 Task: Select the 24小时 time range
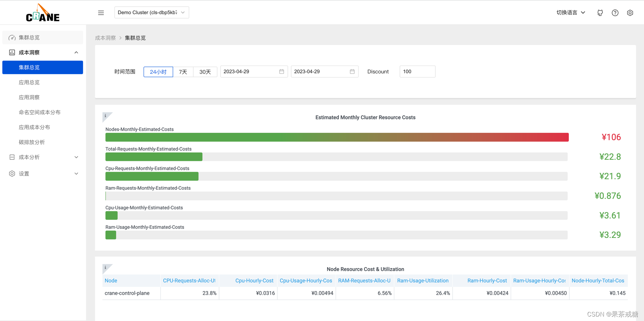[158, 72]
